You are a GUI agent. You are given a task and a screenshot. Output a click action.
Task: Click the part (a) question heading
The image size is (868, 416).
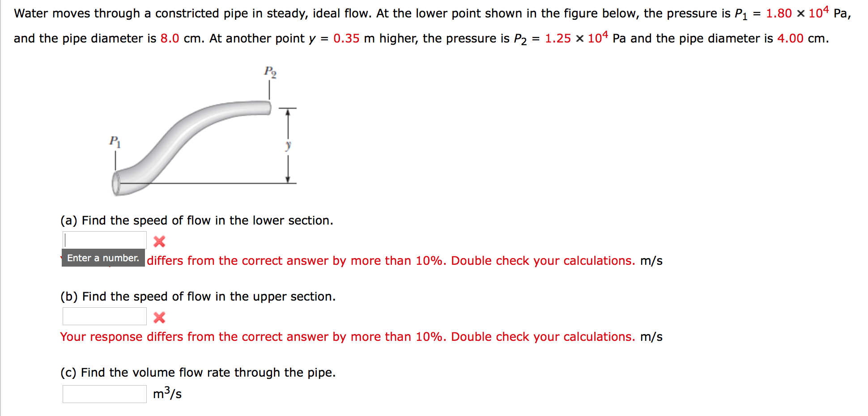click(197, 220)
